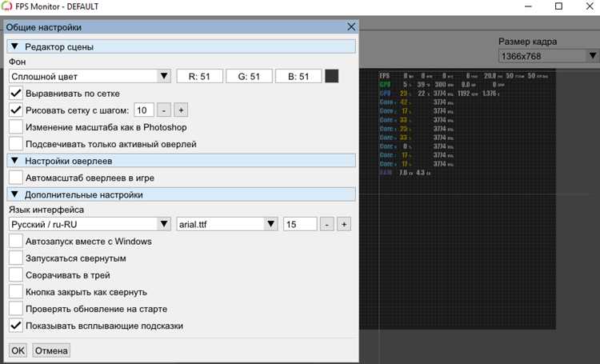Screen dimensions: 600x364
Task: Decrease font size with minus button
Action: [326, 224]
